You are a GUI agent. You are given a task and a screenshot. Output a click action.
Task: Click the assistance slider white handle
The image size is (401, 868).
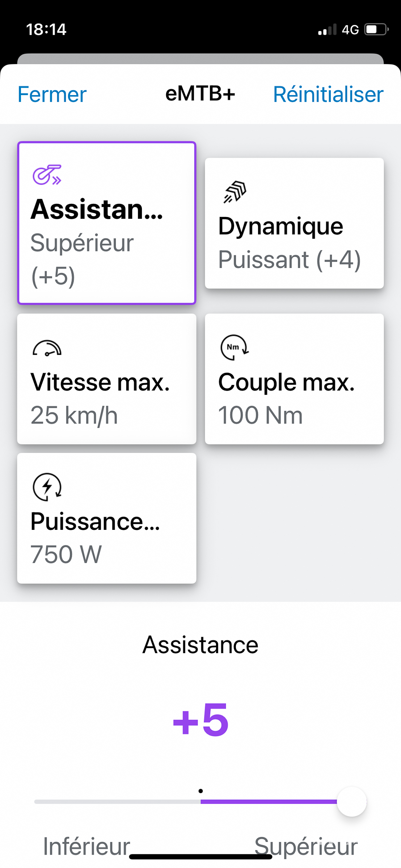[351, 801]
